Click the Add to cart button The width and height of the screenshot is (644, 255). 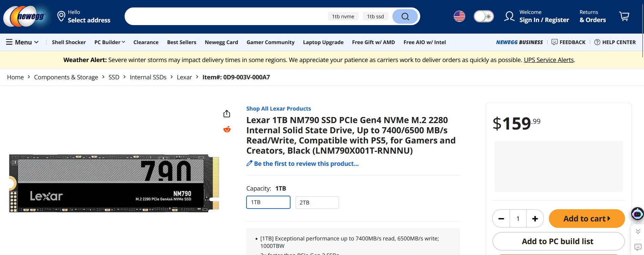click(x=587, y=219)
